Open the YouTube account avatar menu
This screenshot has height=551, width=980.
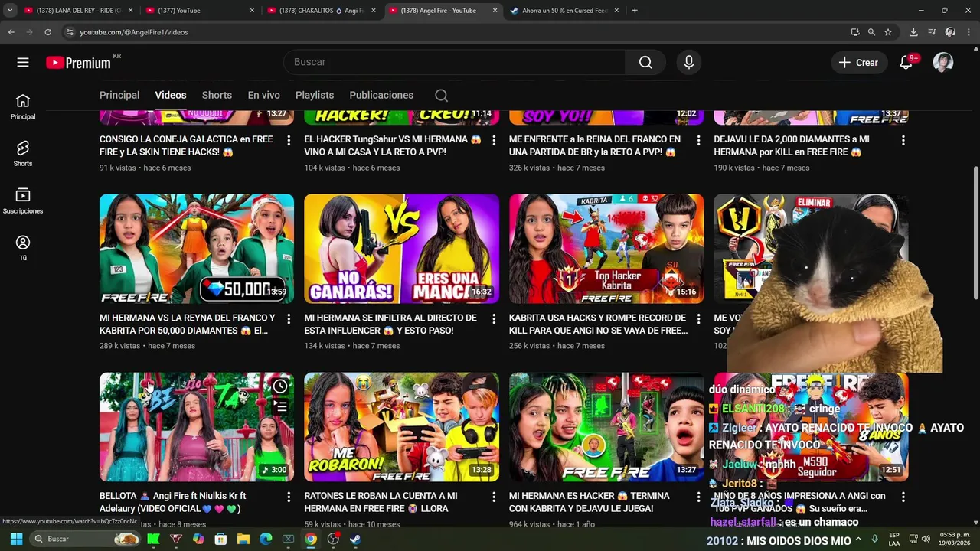tap(943, 63)
